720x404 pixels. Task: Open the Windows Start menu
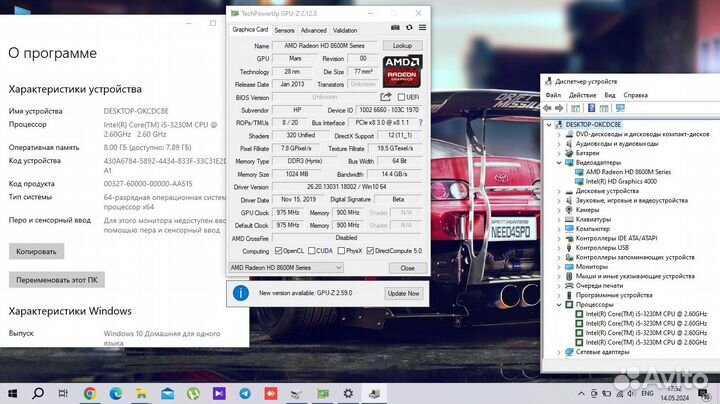13,393
